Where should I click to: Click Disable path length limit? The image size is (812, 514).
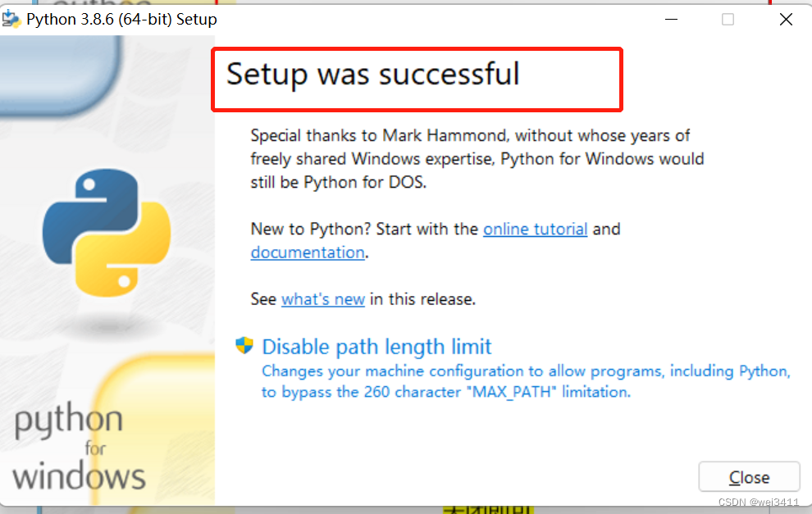coord(376,347)
